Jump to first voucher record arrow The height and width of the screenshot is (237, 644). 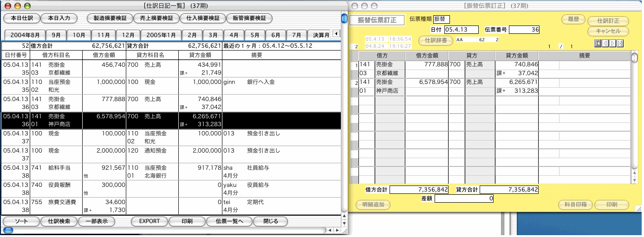point(598,43)
